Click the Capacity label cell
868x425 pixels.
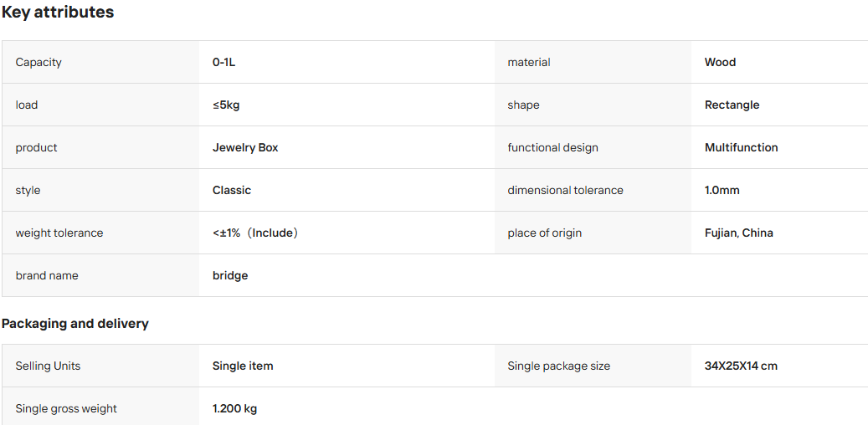tap(100, 62)
